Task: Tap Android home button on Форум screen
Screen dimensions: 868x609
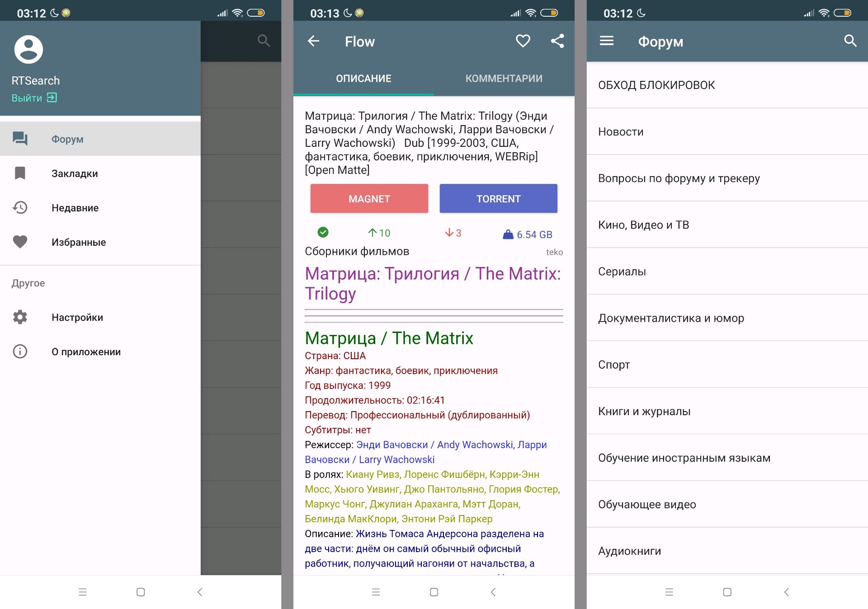Action: click(727, 592)
